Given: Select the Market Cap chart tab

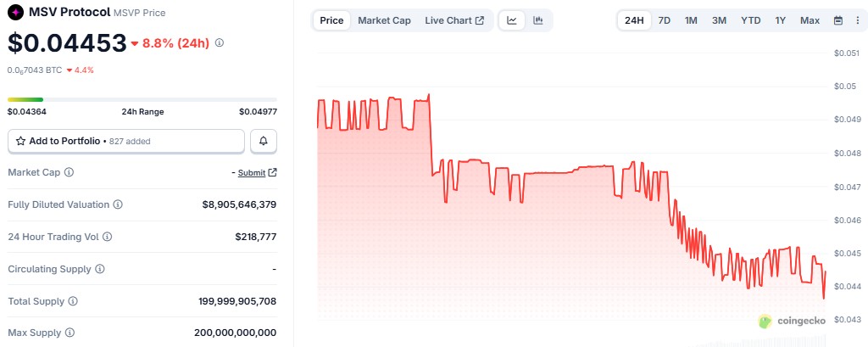Looking at the screenshot, I should pos(384,20).
